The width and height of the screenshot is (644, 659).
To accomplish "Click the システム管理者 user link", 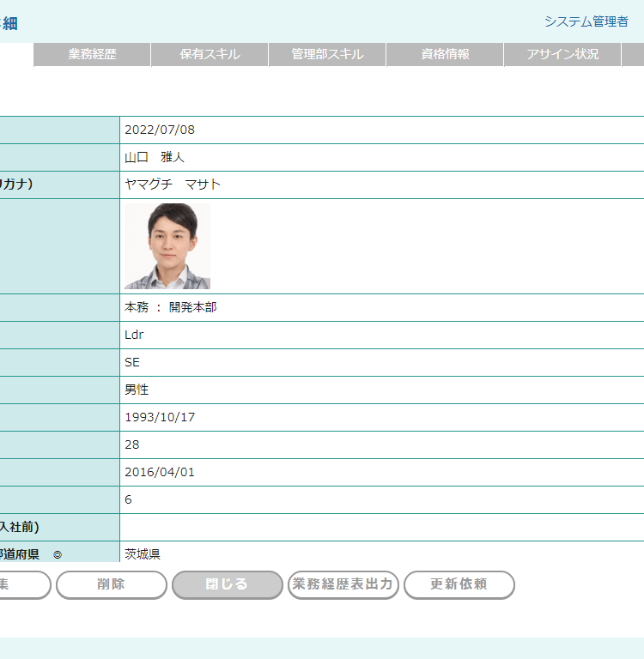I will pos(586,21).
